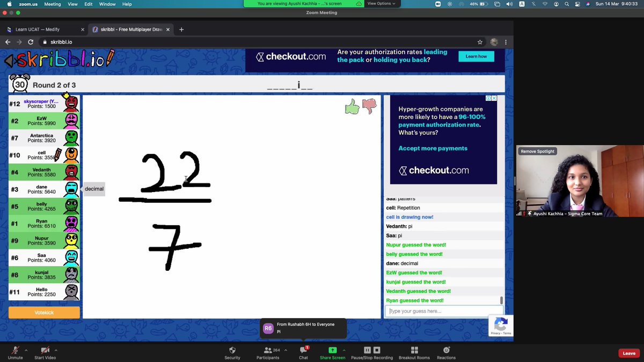Open the microphone selection chevron
The height and width of the screenshot is (362, 644).
(27, 350)
